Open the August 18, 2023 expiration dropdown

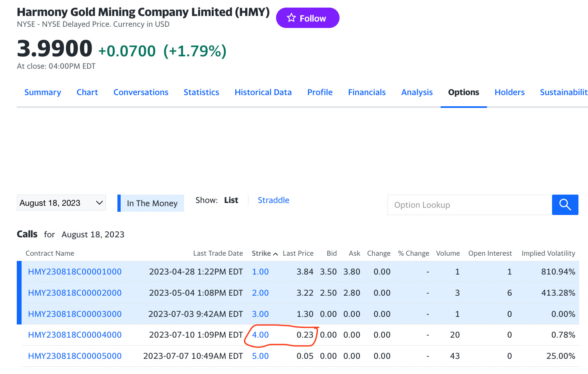tap(61, 203)
